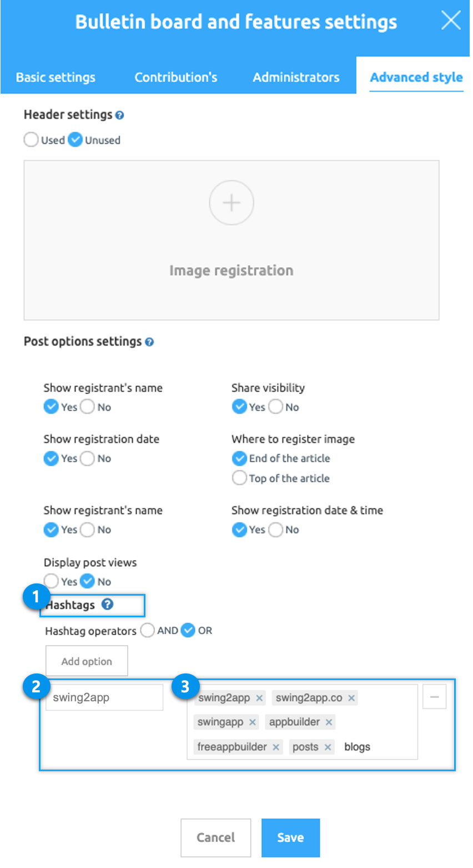Choose Top of the article option
Screen dimensions: 473x868
tap(239, 478)
